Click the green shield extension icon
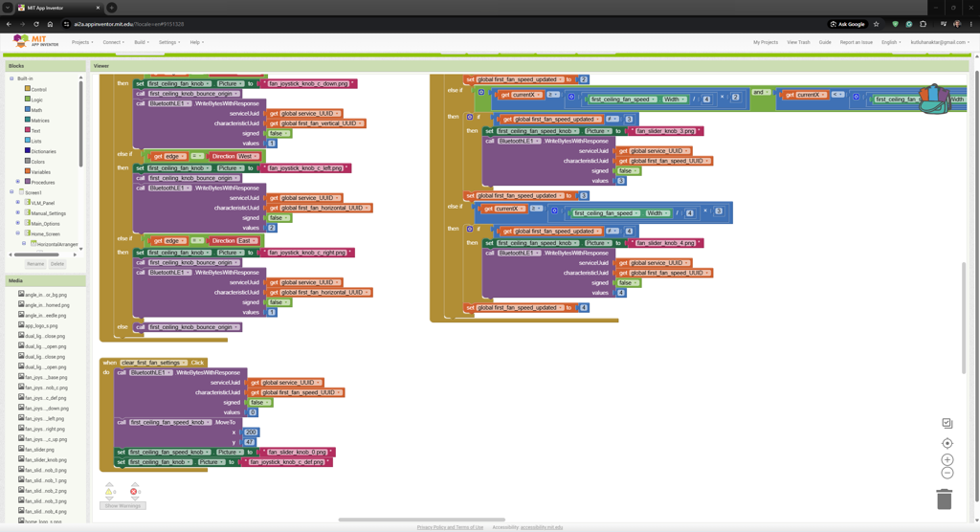Image resolution: width=980 pixels, height=532 pixels. 895,24
